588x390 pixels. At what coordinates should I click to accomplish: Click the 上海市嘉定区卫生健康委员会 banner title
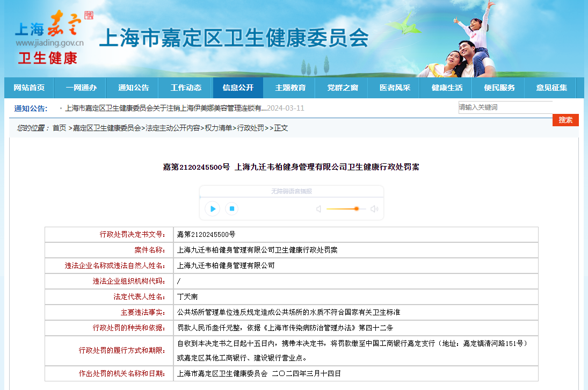(x=234, y=38)
